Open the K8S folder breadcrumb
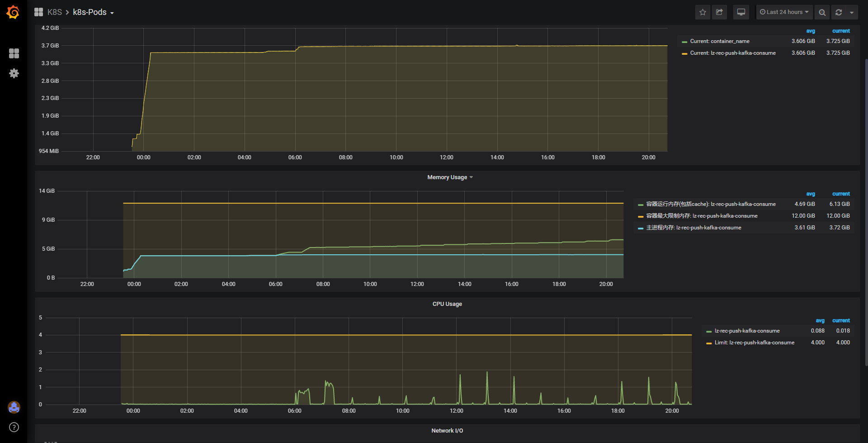868x443 pixels. pos(55,12)
